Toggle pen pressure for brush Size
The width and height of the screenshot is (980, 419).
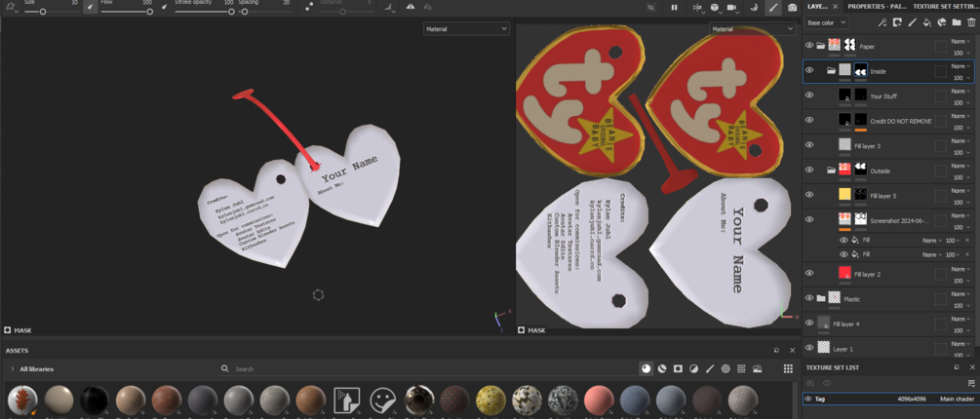point(91,7)
